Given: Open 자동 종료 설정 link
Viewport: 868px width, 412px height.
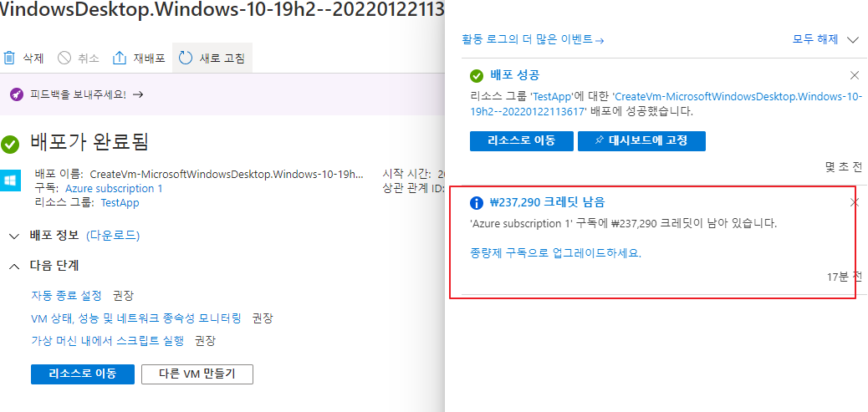Looking at the screenshot, I should click(x=66, y=295).
